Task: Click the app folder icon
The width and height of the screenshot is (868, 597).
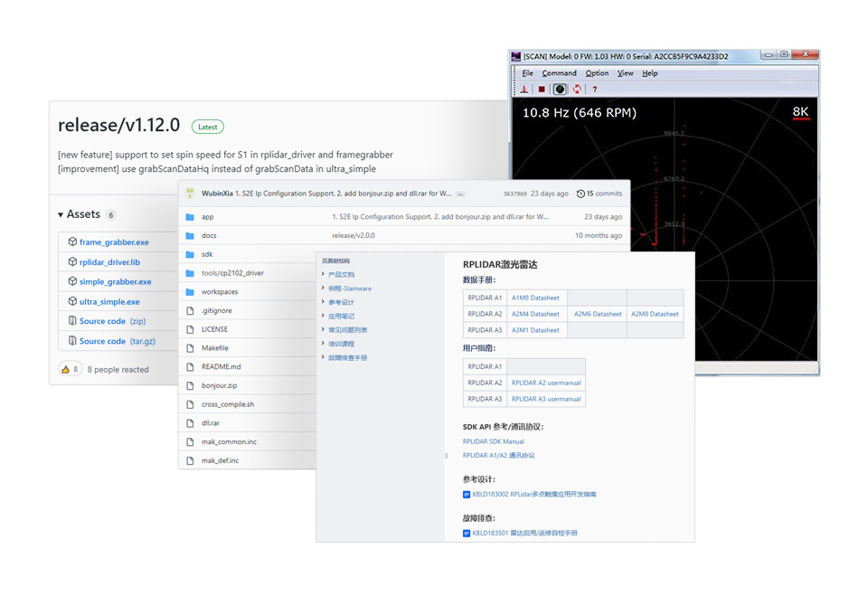Action: coord(190,217)
